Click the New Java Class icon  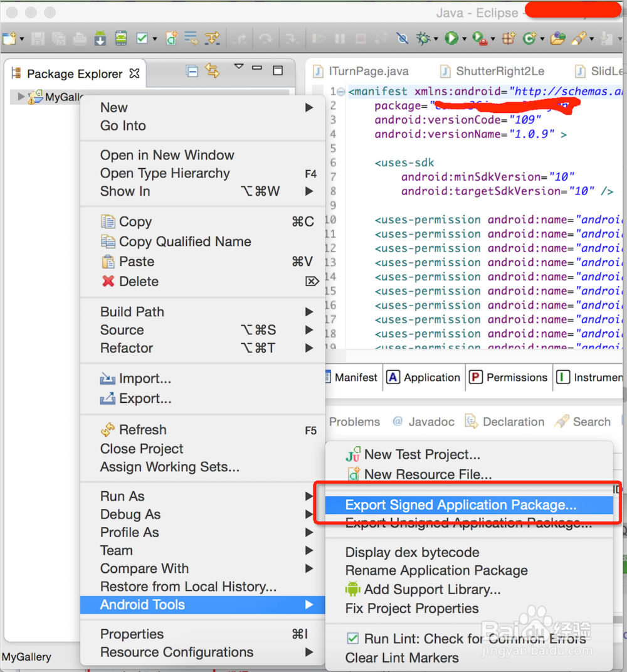(x=529, y=38)
